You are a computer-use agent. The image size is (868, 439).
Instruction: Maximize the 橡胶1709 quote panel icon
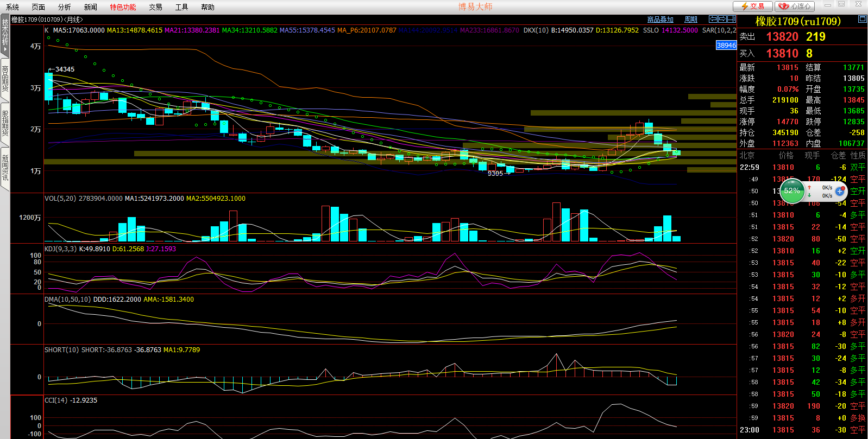click(862, 19)
